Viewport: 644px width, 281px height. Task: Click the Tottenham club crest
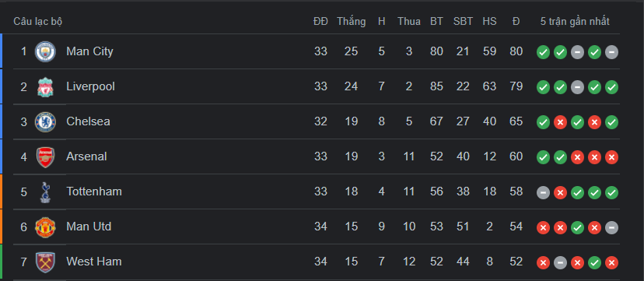click(x=45, y=192)
